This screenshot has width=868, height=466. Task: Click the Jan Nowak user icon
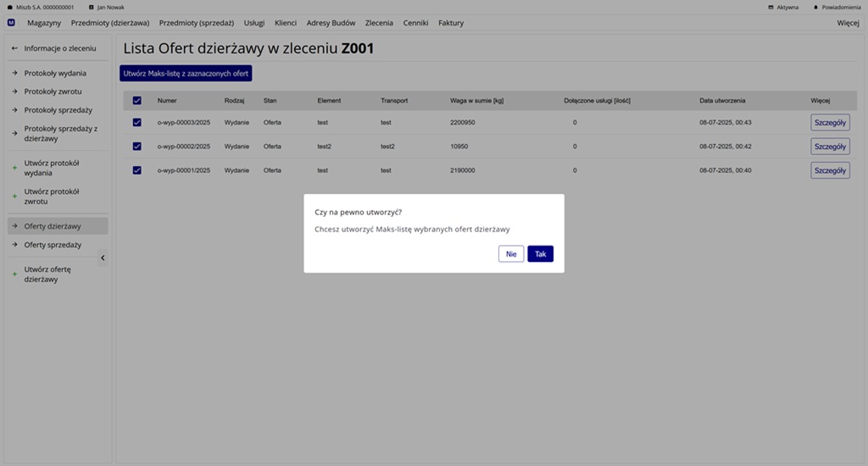[x=92, y=7]
